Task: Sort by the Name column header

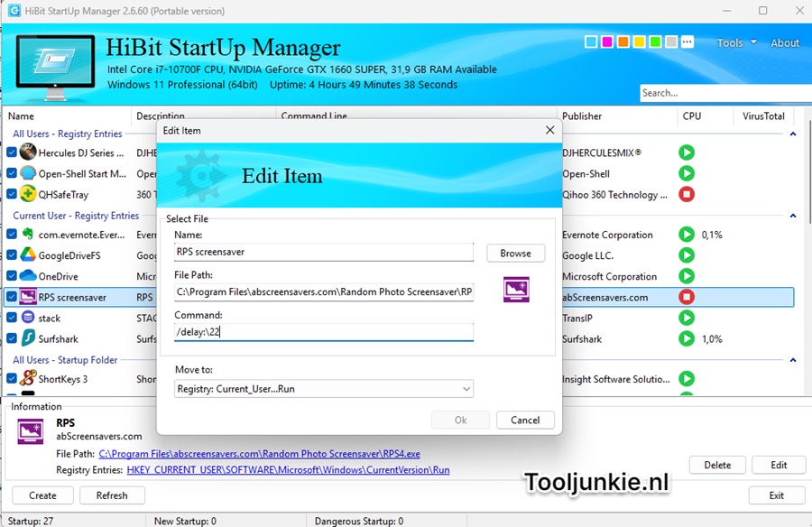Action: [68, 116]
